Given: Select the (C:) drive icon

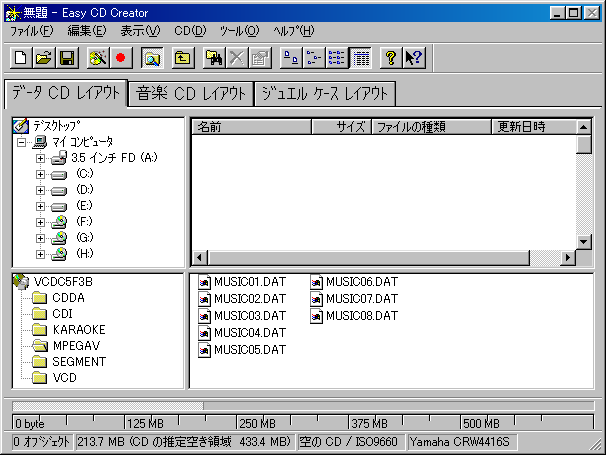Looking at the screenshot, I should click(59, 175).
